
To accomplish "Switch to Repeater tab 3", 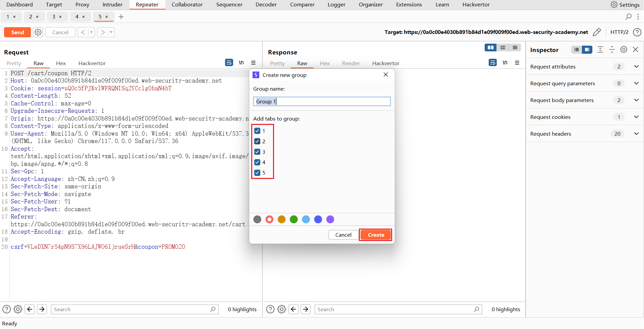I will click(57, 16).
